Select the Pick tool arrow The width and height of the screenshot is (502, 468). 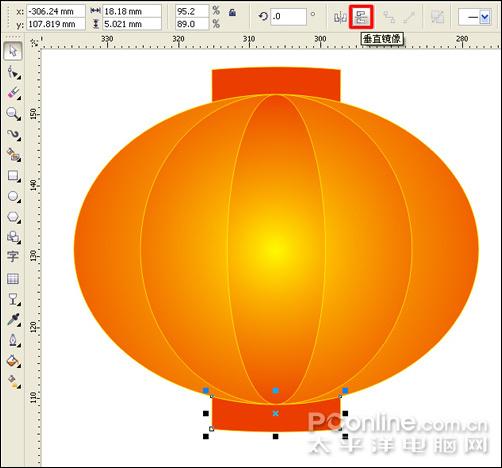coord(13,51)
